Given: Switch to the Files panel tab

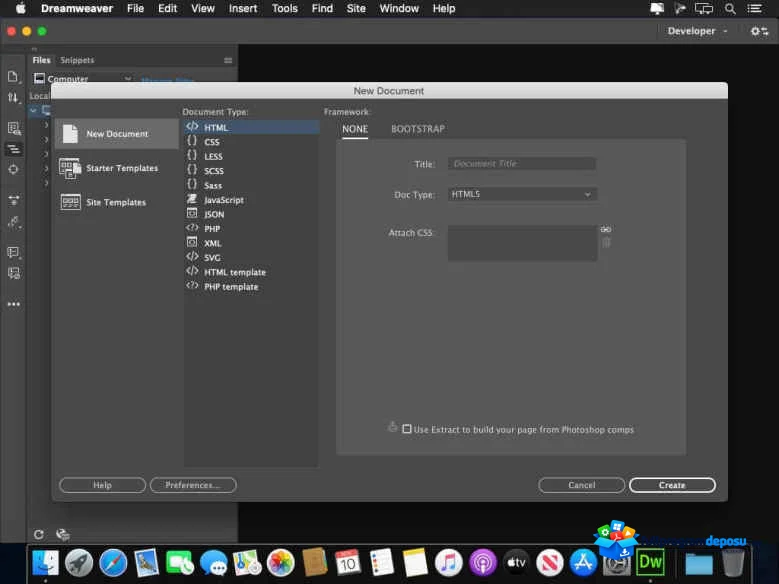Looking at the screenshot, I should pyautogui.click(x=42, y=60).
